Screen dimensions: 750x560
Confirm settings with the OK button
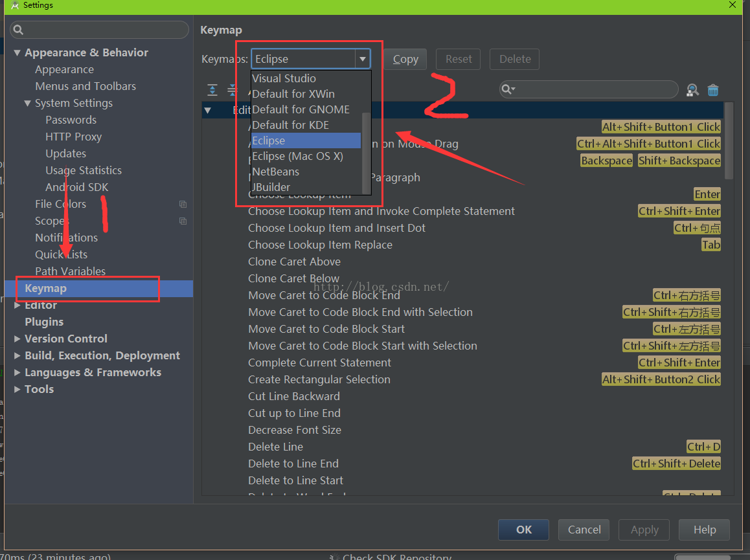coord(523,530)
